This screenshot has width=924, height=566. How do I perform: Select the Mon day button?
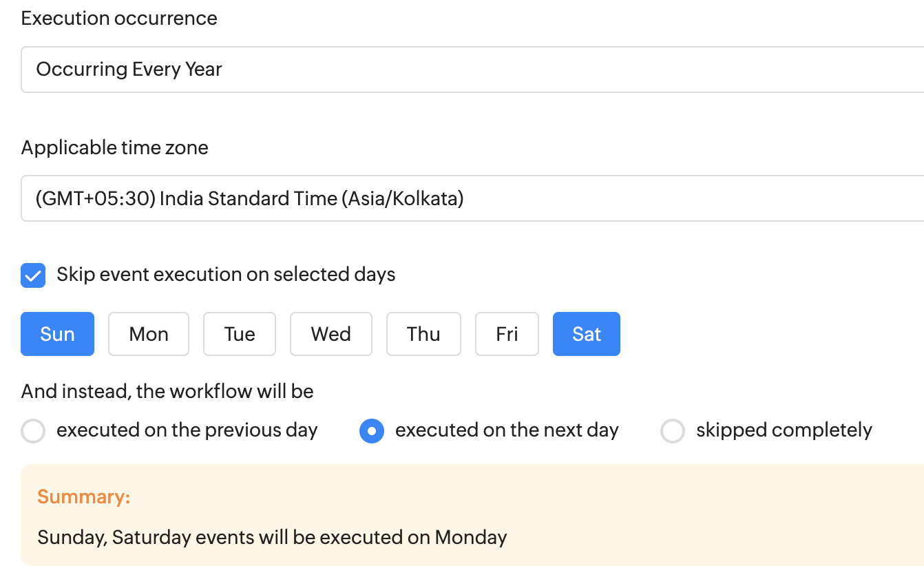[149, 334]
